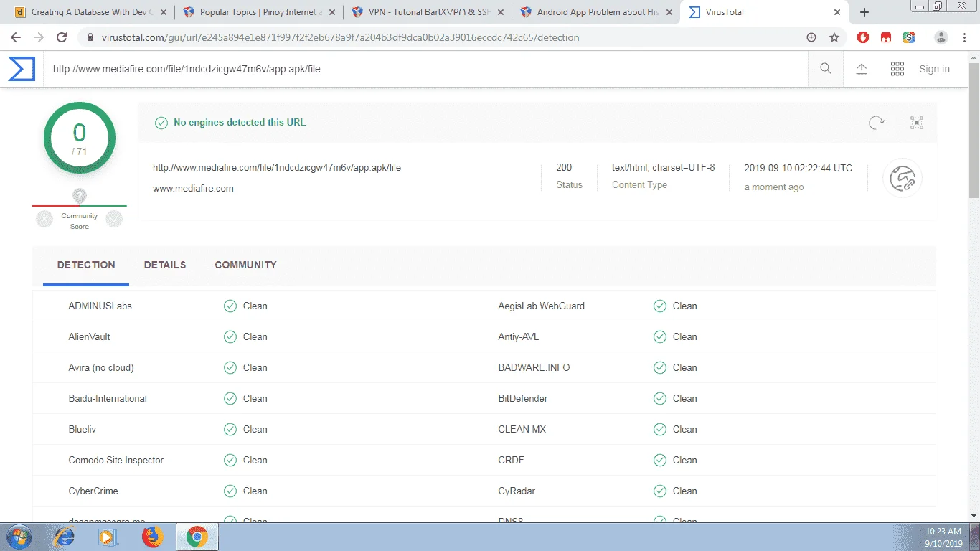Switch to VPN Tutorial browser tab

(426, 12)
